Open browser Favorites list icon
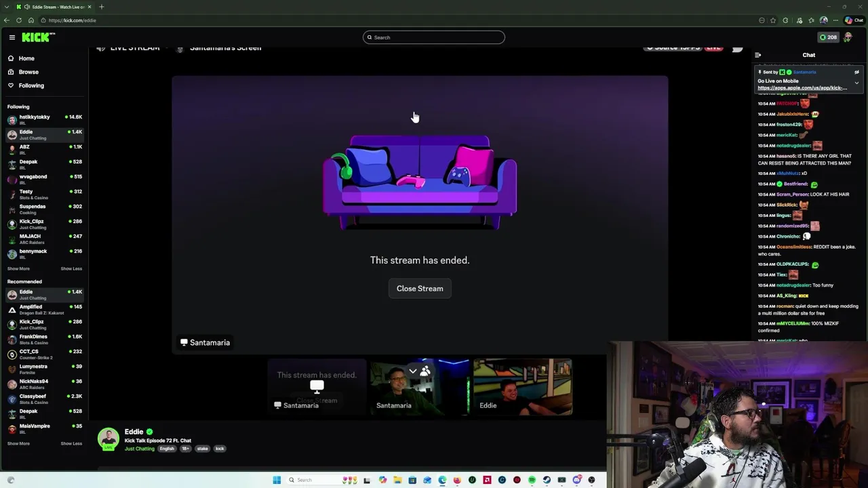Viewport: 868px width, 488px height. 811,20
